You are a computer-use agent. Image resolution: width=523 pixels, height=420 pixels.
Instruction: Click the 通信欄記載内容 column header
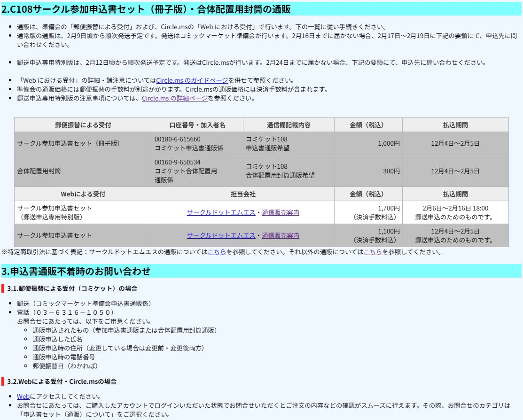click(289, 125)
